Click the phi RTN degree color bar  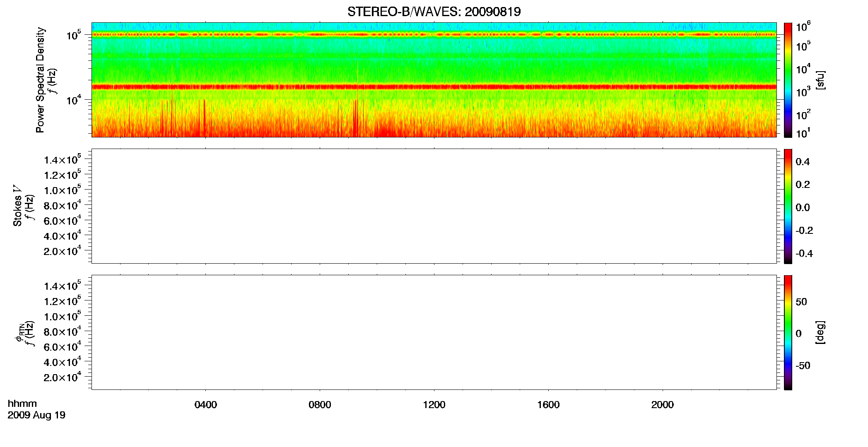(788, 332)
